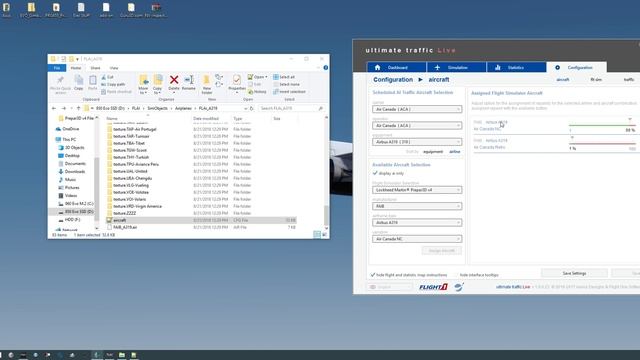Click New folder icon in Explorer ribbon

pyautogui.click(x=207, y=80)
